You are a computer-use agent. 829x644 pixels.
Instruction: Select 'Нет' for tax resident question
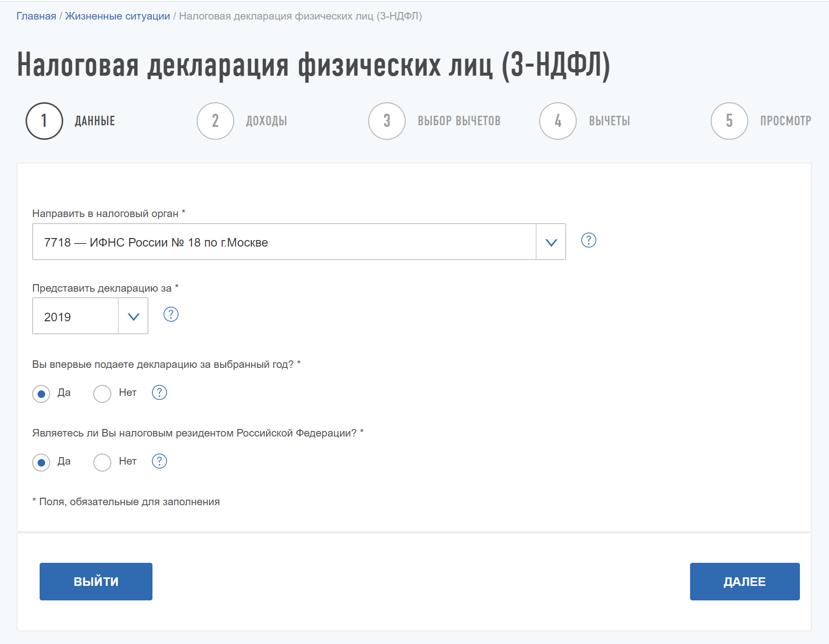[102, 462]
